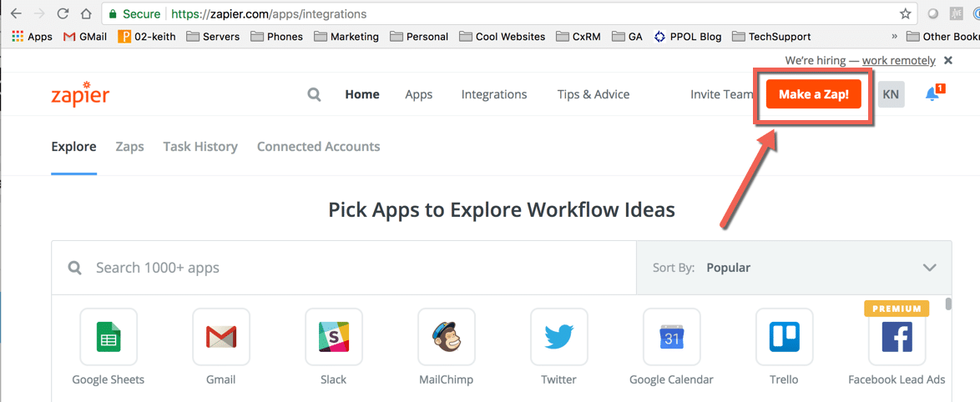Switch to the Zaps tab
This screenshot has width=980, height=402.
tap(129, 147)
